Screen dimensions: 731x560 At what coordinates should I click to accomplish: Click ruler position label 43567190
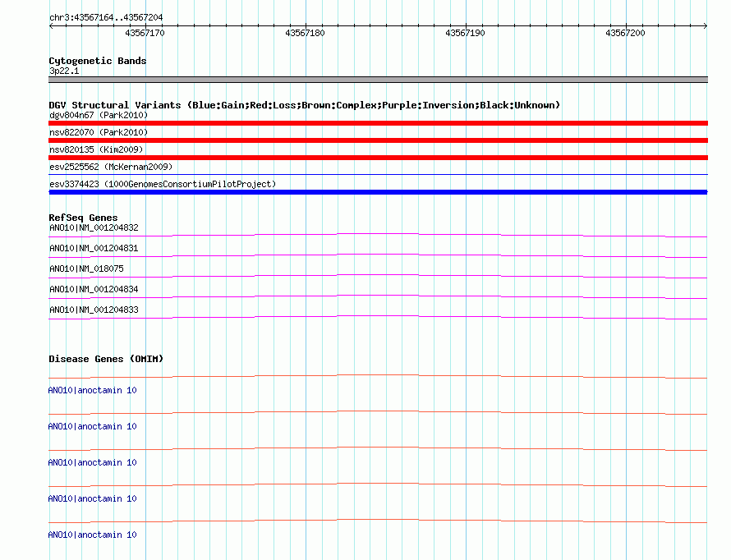[465, 33]
